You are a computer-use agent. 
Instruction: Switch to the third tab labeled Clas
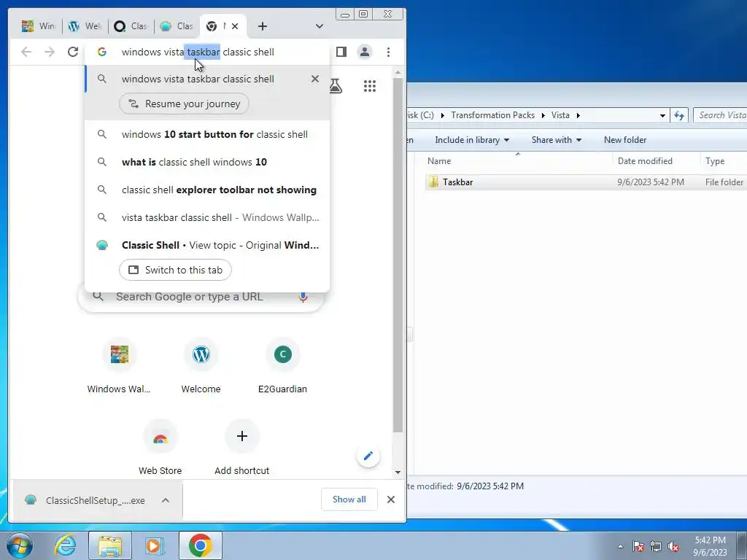point(131,26)
